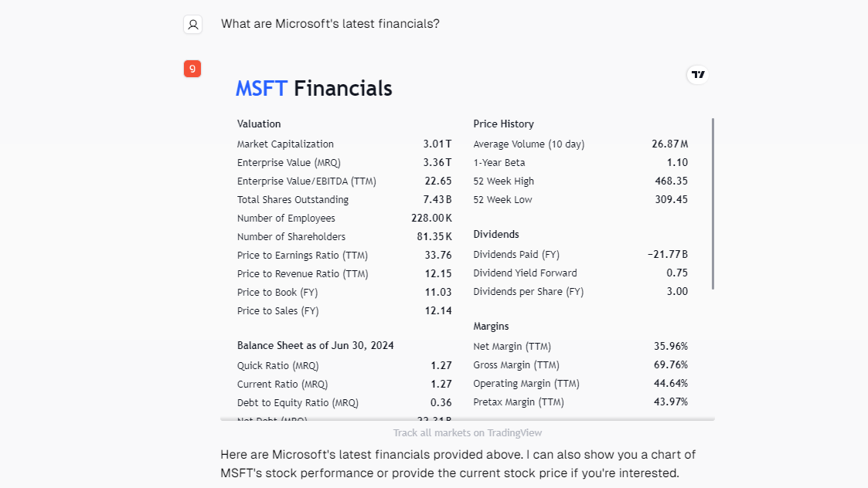Click the Margins section header

coord(491,327)
